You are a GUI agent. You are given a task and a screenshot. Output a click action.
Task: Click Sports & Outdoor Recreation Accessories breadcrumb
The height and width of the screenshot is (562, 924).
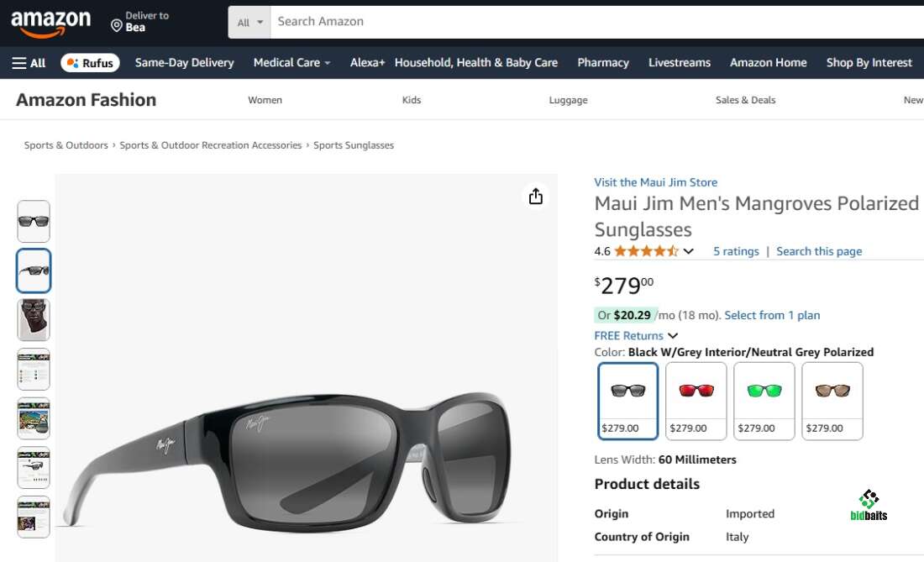(210, 145)
